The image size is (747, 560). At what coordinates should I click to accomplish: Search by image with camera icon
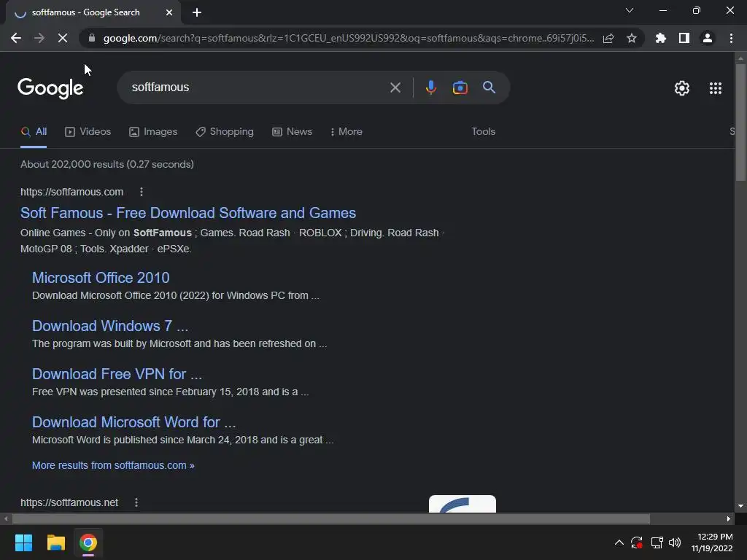coord(460,87)
